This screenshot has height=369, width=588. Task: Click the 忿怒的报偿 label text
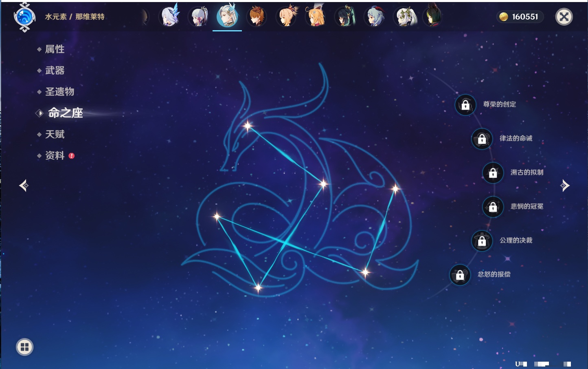pyautogui.click(x=494, y=274)
